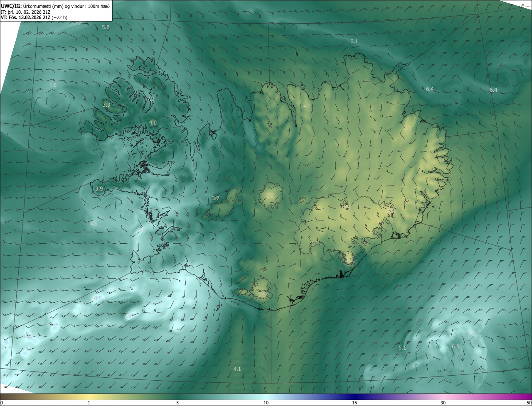
Task: Click the colorbar tick label 1
Action: coord(89,403)
